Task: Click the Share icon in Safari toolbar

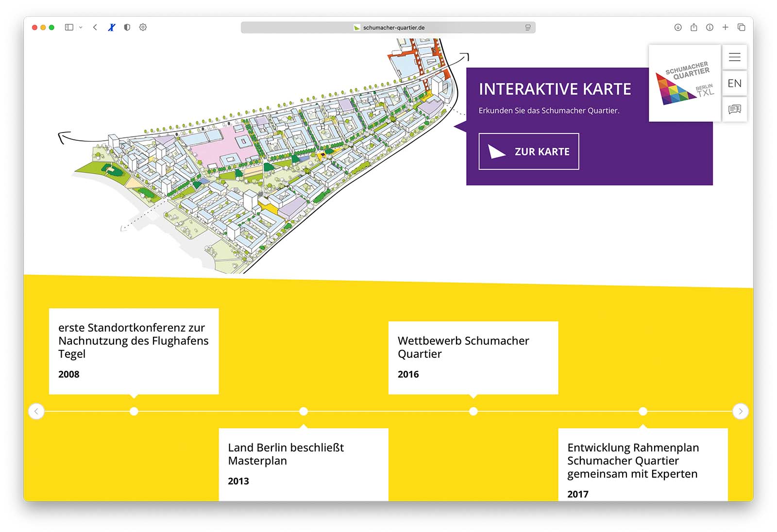Action: coord(694,28)
